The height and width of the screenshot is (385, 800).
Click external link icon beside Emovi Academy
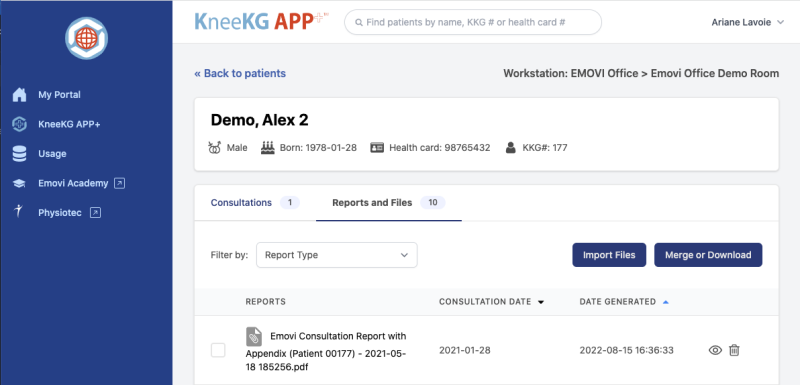(x=119, y=183)
